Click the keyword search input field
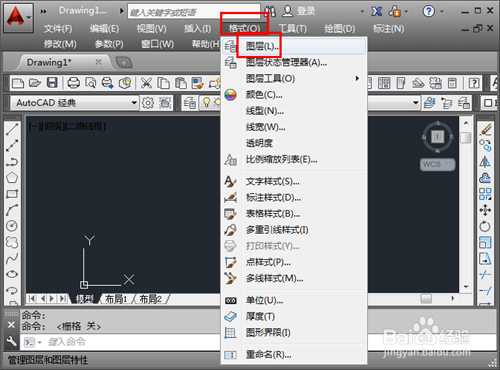Viewport: 500px width, 370px height. coord(193,12)
